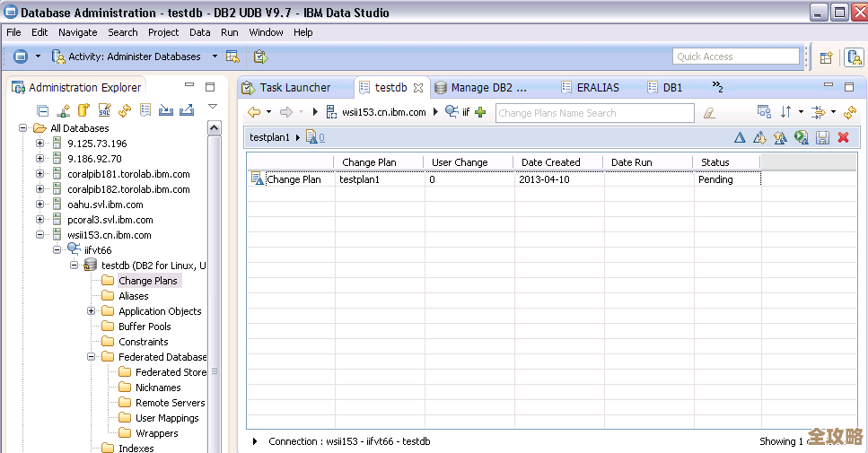Click Refresh in Administration Explorer toolbar

tap(125, 110)
